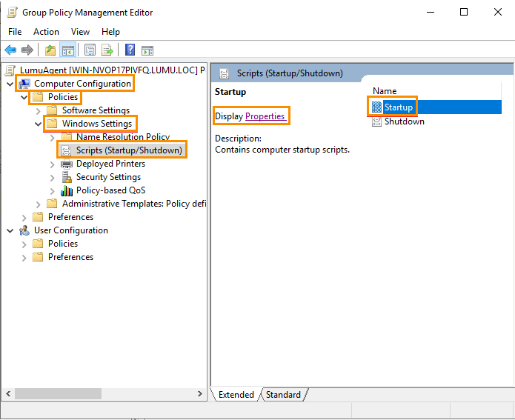Expand the Deployed Printers node
515x420 pixels.
pyautogui.click(x=52, y=164)
